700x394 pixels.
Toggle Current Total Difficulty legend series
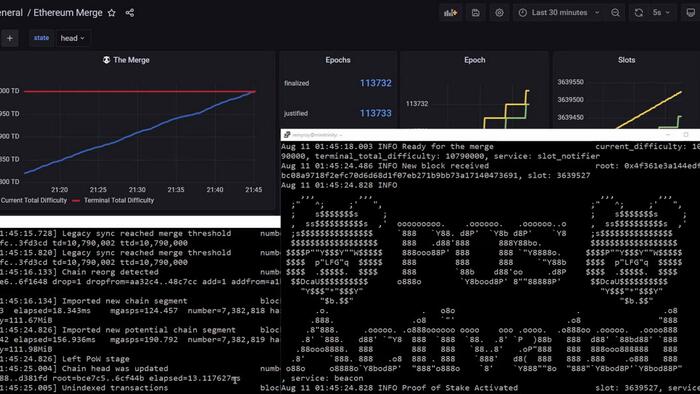33,200
